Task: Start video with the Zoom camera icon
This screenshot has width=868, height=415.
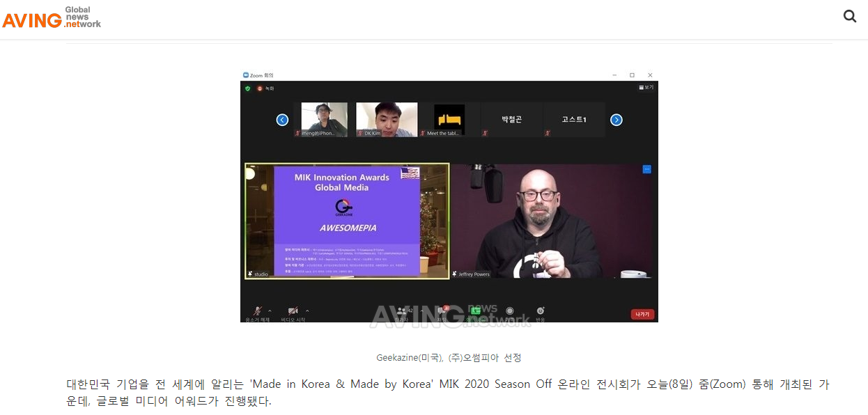Action: pyautogui.click(x=293, y=311)
